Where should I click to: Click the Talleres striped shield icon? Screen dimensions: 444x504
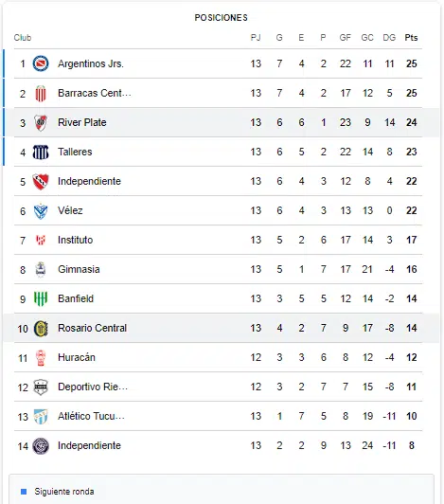coord(41,152)
